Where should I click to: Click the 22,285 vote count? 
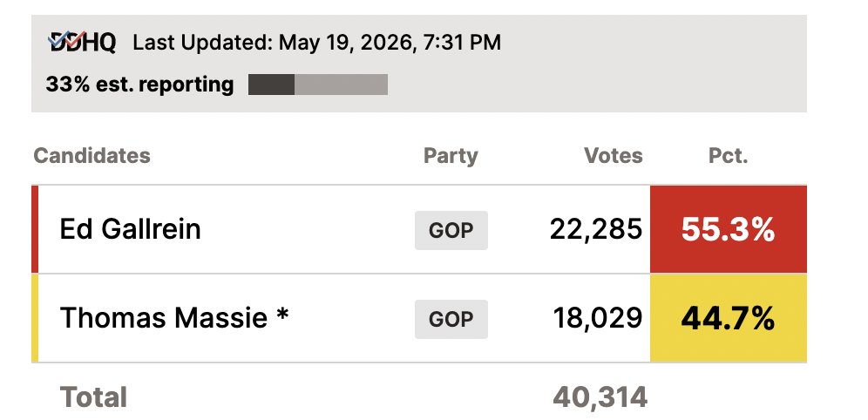coord(596,230)
